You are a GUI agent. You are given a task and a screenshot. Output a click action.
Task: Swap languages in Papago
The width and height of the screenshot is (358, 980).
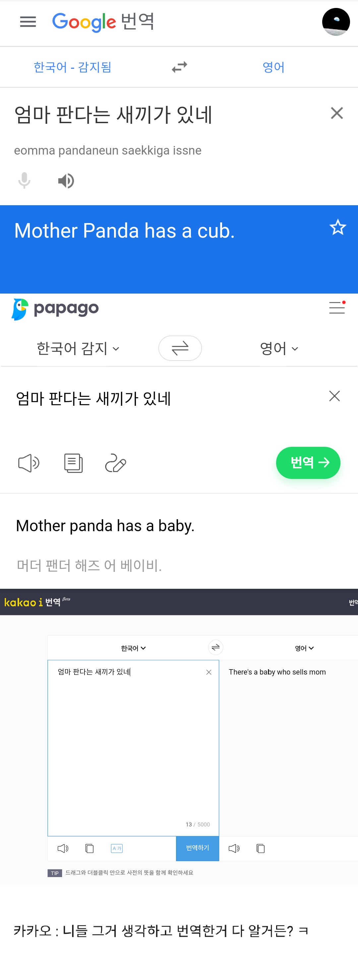[180, 348]
